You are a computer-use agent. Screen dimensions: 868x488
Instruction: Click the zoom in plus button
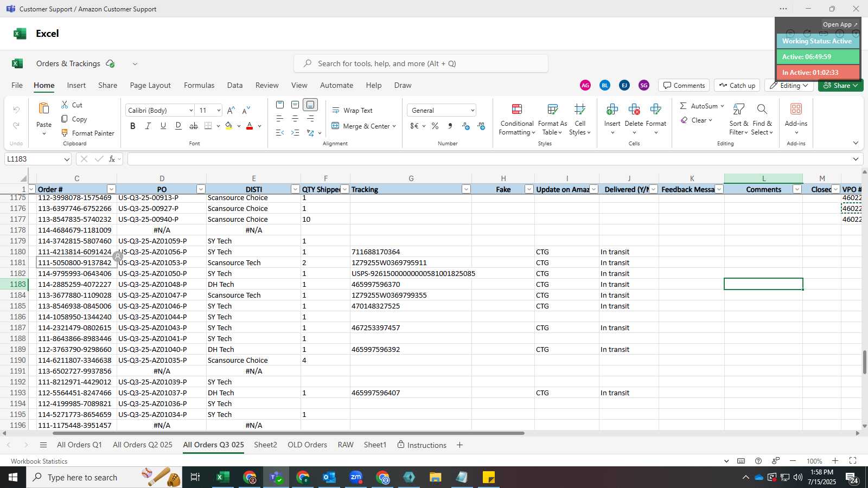tap(835, 461)
